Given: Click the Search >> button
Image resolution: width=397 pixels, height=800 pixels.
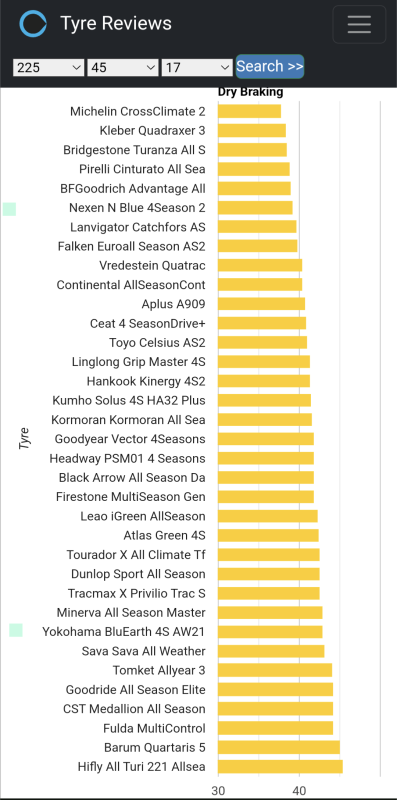Looking at the screenshot, I should [x=270, y=66].
